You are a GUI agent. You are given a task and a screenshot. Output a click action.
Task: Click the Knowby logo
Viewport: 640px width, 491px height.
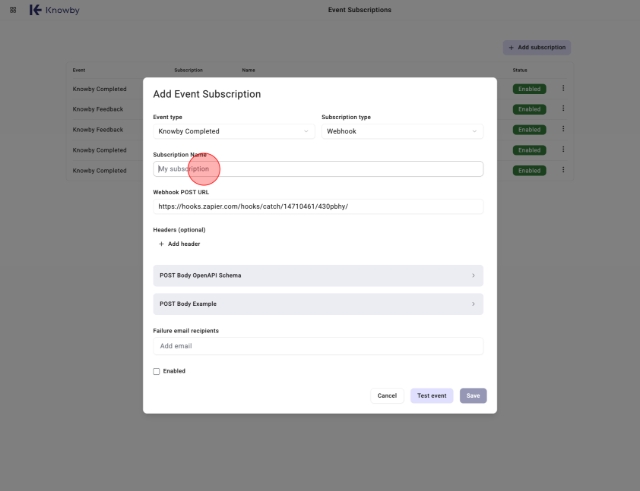tap(54, 10)
